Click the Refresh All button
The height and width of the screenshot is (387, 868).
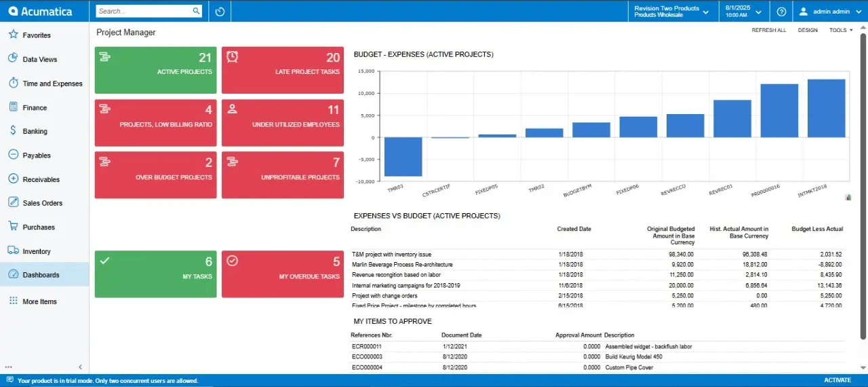768,31
